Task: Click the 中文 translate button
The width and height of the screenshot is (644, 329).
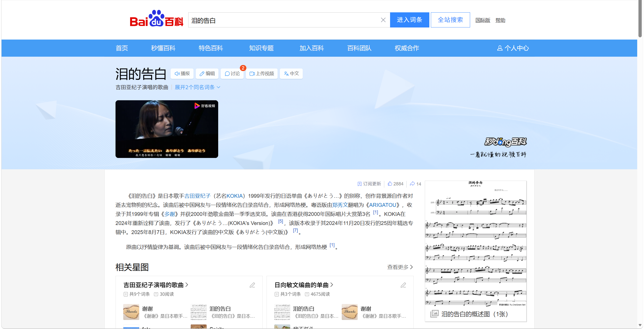Action: point(291,74)
